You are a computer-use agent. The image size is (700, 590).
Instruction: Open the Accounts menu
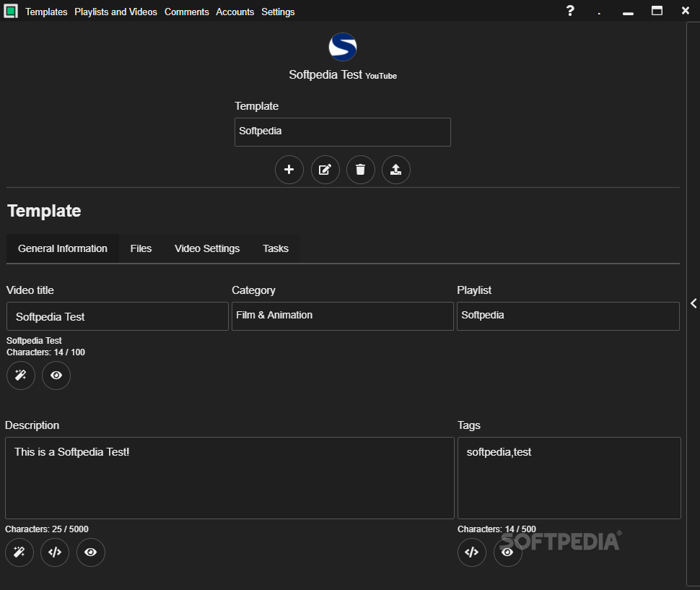pos(235,12)
